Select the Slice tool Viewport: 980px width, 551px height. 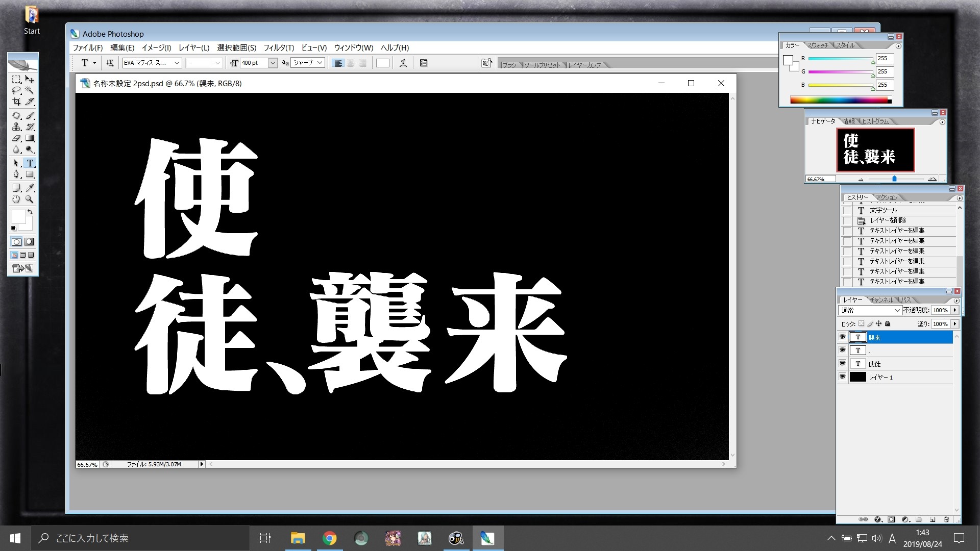point(30,102)
